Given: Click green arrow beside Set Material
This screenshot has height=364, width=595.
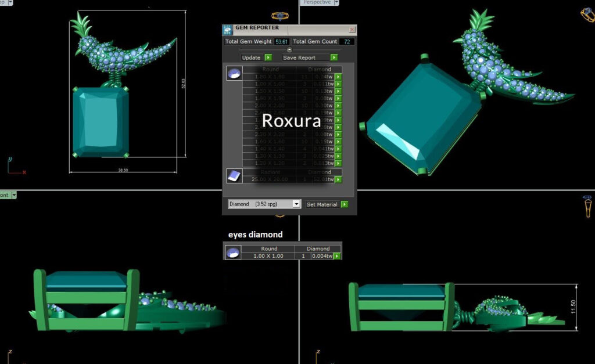Looking at the screenshot, I should (x=345, y=204).
